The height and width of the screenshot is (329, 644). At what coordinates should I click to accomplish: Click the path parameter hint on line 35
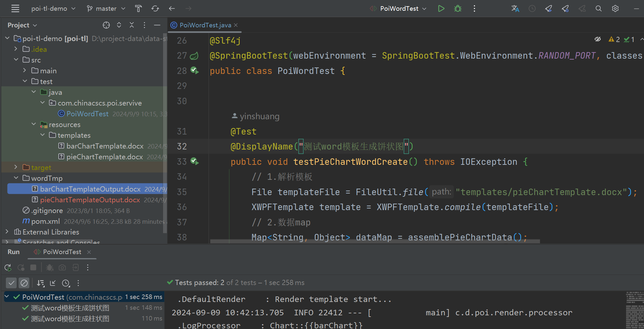pos(442,192)
